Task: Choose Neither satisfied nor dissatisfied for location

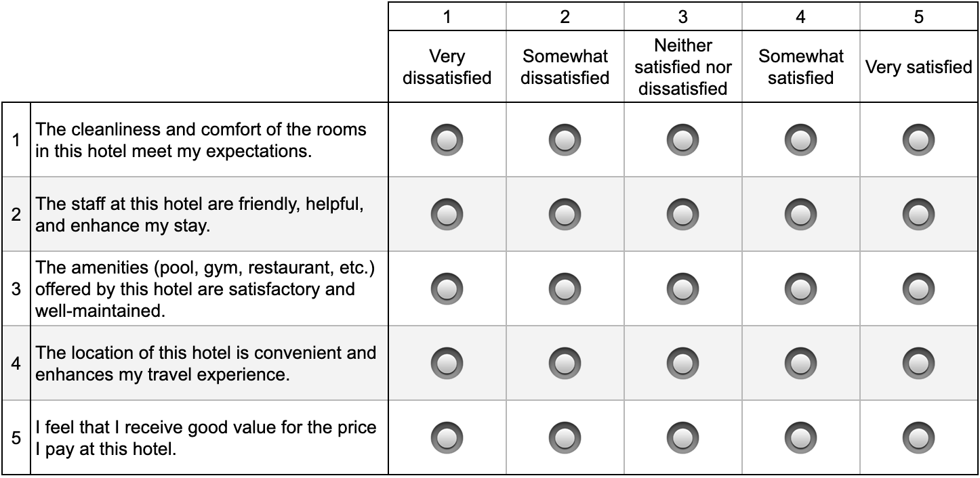Action: pyautogui.click(x=682, y=364)
